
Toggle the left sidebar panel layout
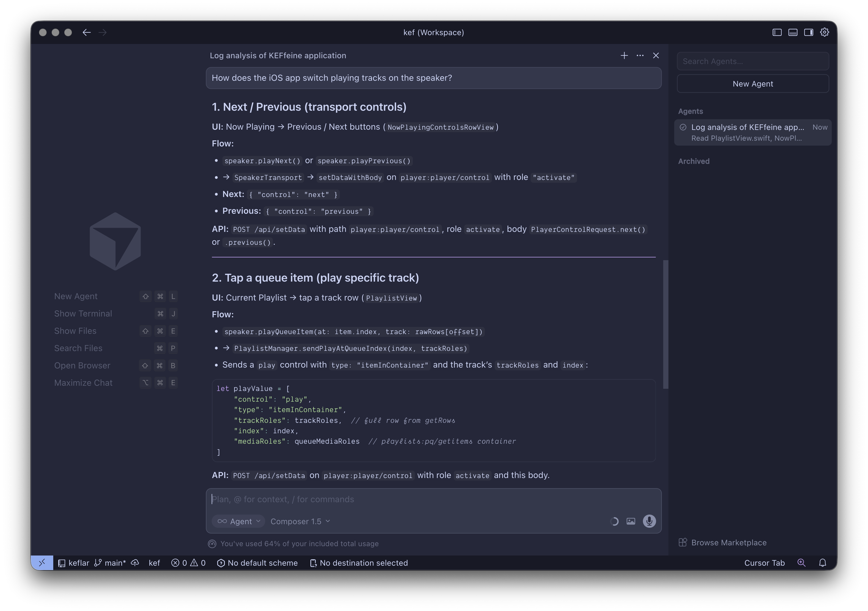tap(777, 32)
